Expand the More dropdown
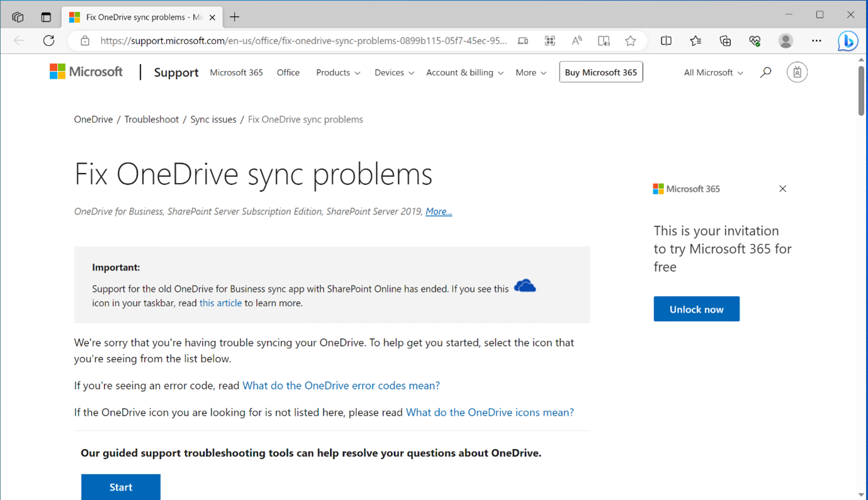Image resolution: width=868 pixels, height=500 pixels. (531, 72)
